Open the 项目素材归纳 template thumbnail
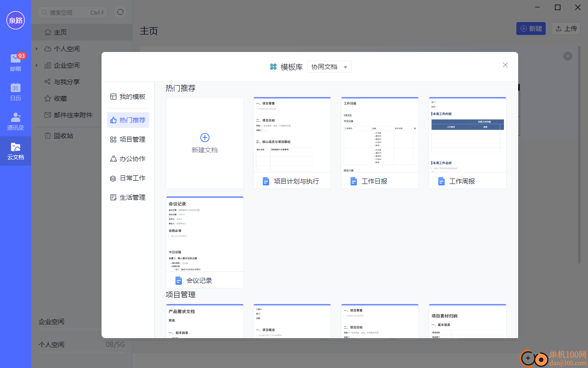The height and width of the screenshot is (368, 588). click(468, 321)
